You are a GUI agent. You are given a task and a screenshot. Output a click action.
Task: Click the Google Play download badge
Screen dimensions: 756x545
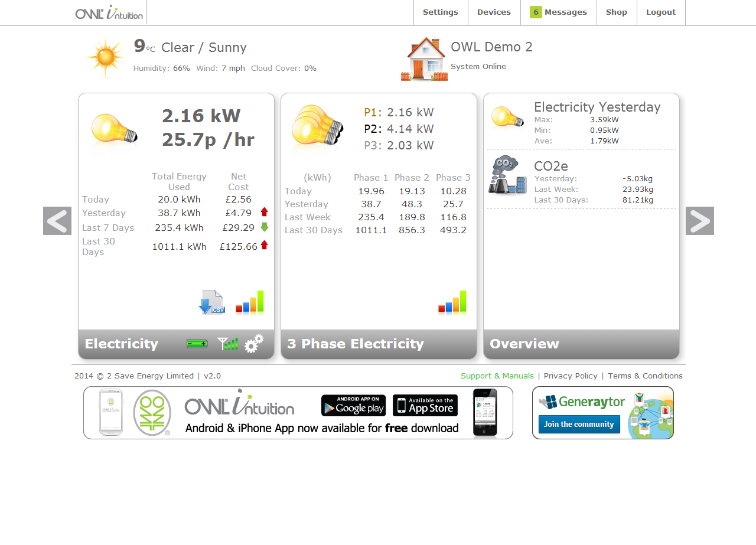(353, 406)
